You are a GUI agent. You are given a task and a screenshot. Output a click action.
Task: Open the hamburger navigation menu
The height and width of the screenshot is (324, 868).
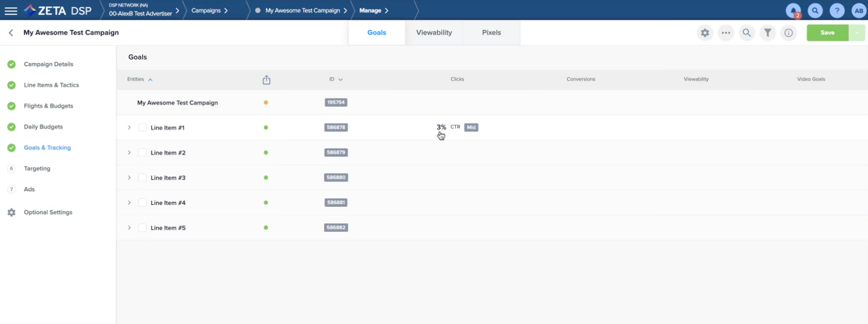[x=11, y=10]
